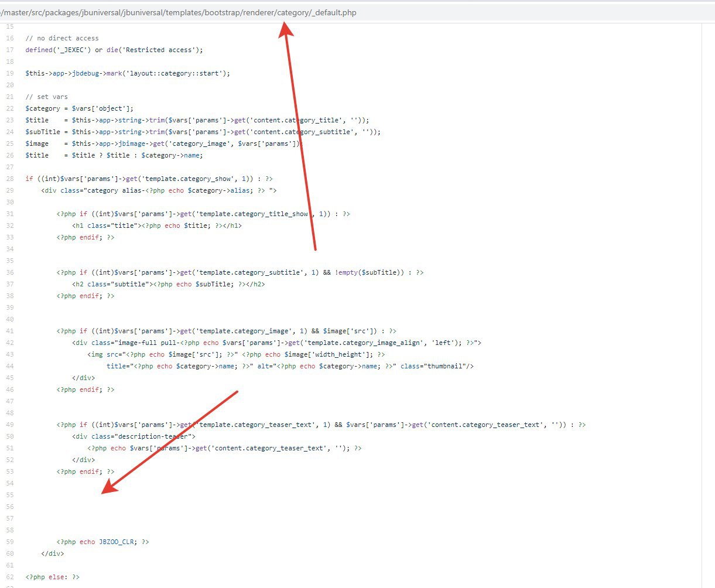Select line number 62
The height and width of the screenshot is (588, 715).
(x=10, y=577)
